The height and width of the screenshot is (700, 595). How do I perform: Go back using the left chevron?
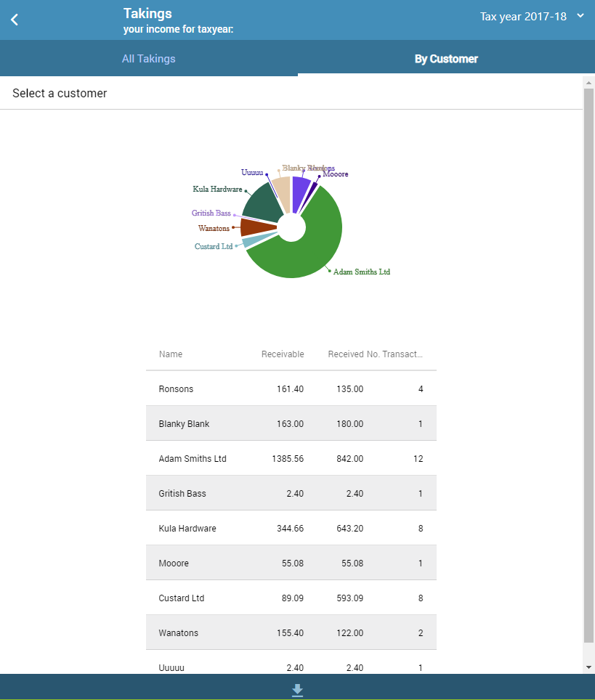point(15,20)
